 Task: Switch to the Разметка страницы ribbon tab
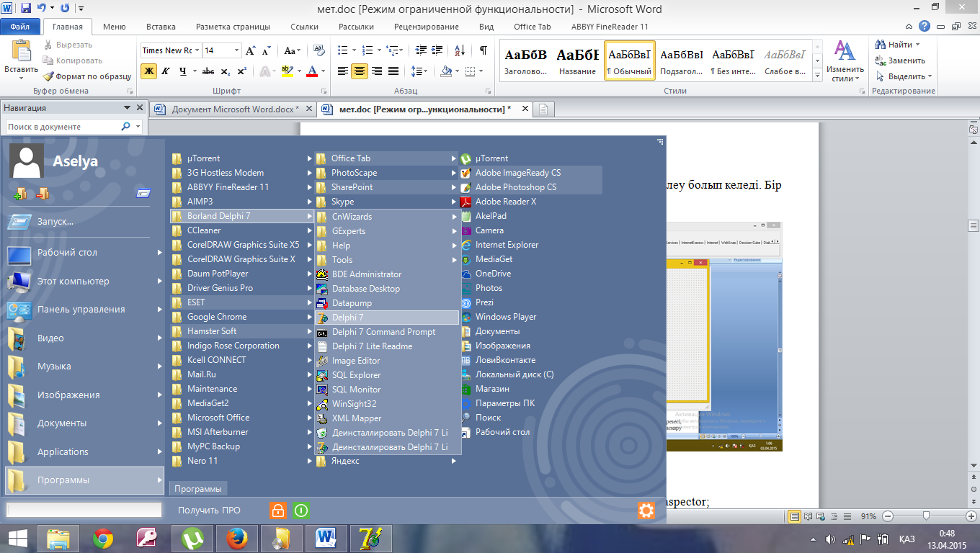(233, 27)
